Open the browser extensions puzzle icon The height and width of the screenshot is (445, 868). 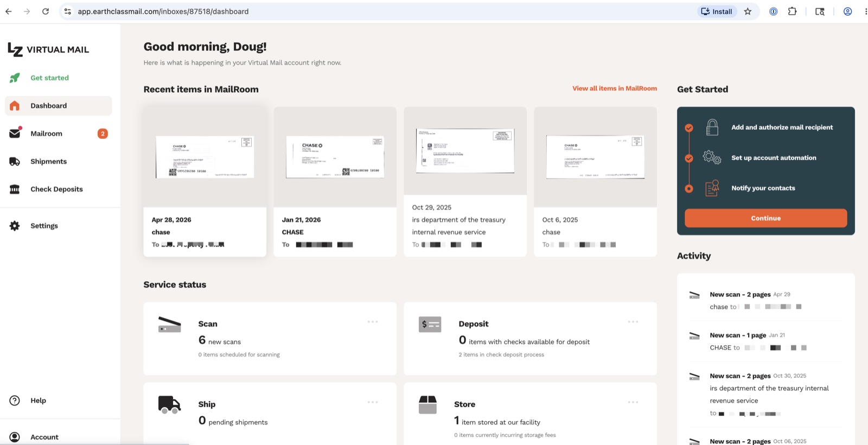[x=792, y=11]
